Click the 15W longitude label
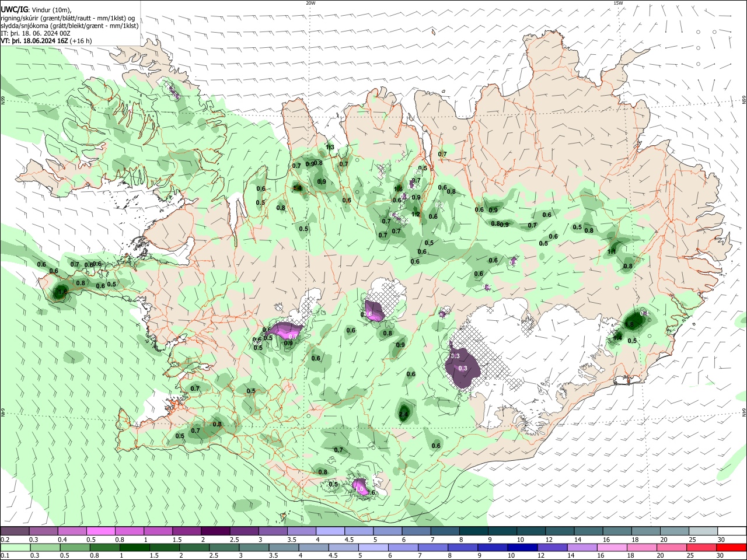Screen dimensions: 747x560 (618, 3)
